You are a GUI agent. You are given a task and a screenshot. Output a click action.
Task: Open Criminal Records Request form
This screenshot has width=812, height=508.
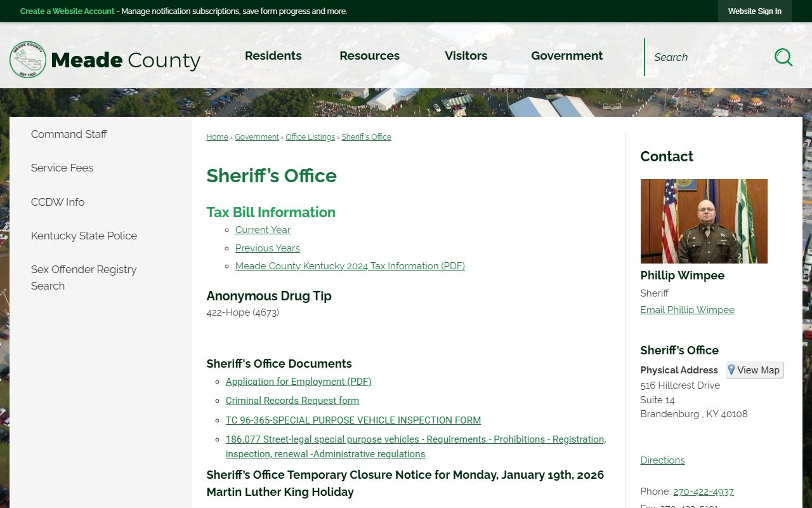coord(292,401)
